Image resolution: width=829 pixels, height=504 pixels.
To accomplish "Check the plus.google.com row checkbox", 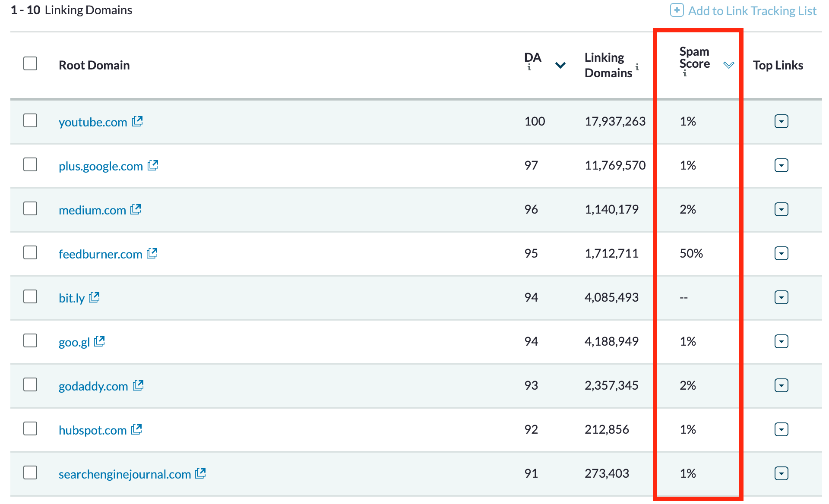I will pyautogui.click(x=30, y=164).
